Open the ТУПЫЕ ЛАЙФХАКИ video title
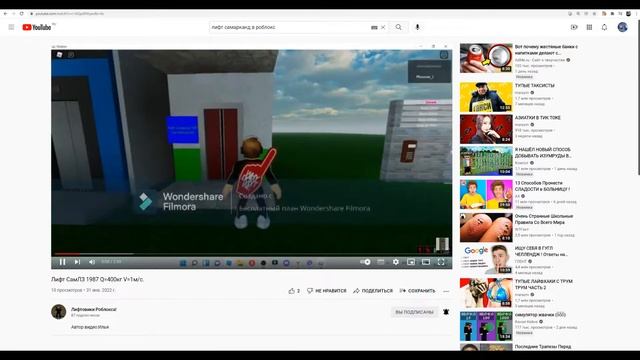The height and width of the screenshot is (360, 640). click(544, 284)
